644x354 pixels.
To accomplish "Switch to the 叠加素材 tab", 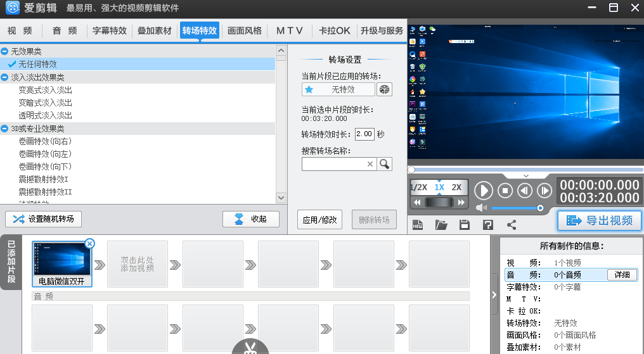I will tap(155, 31).
